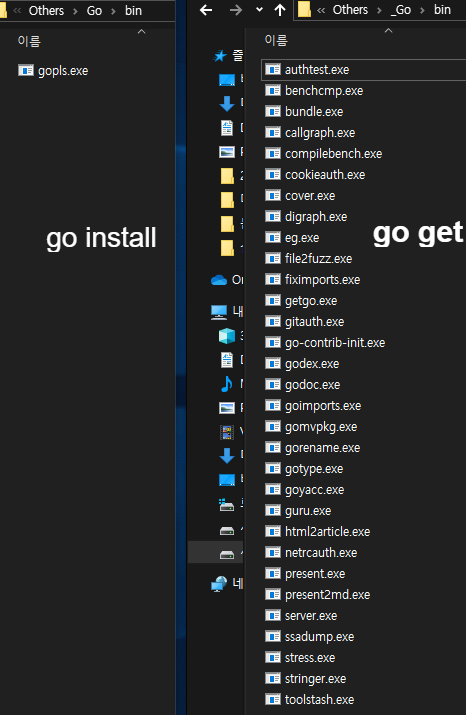Click the go-contrib-init.exe file icon
Viewport: 466px width, 715px height.
[x=273, y=342]
